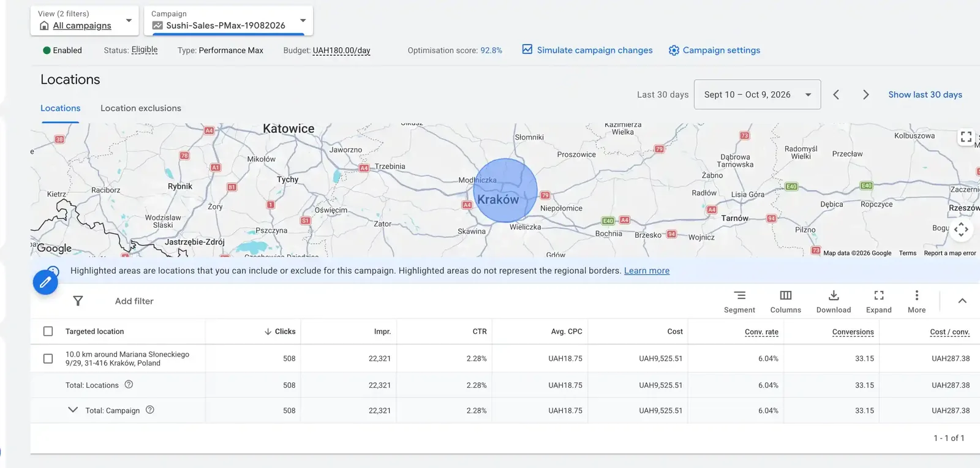
Task: Expand the table to full screen
Action: click(x=879, y=301)
